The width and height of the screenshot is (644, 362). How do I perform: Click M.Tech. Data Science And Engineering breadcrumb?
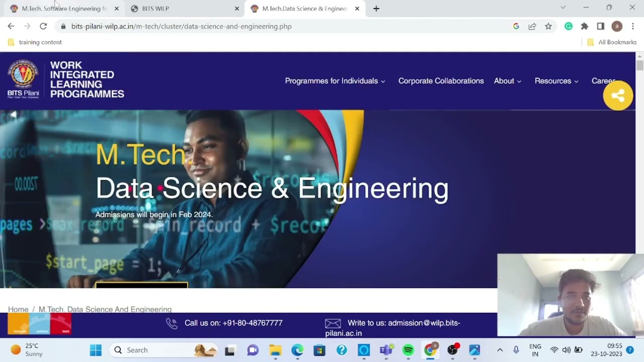[105, 309]
